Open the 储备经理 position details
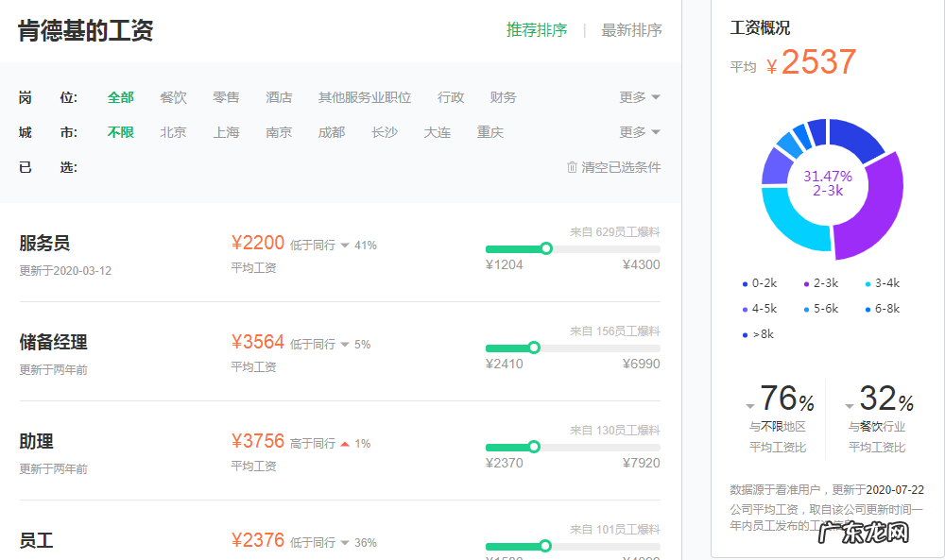The width and height of the screenshot is (945, 560). point(53,342)
